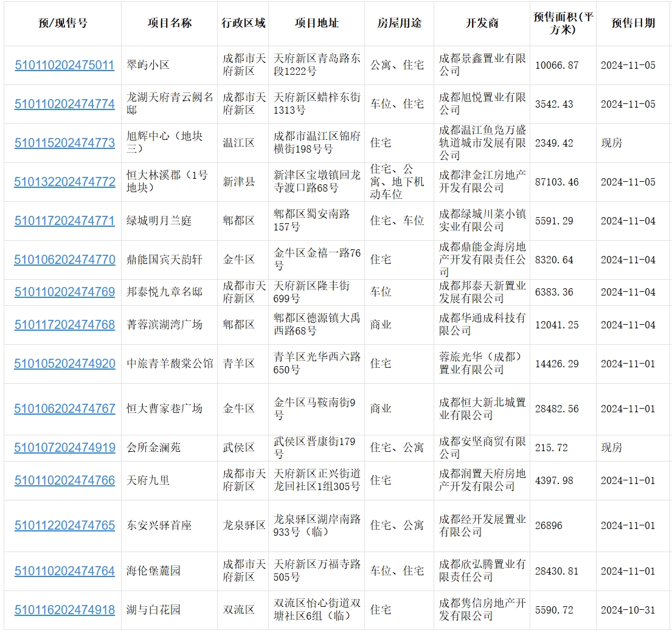Click developer 成都经开发展置业有限公司
672x633 pixels.
482,525
